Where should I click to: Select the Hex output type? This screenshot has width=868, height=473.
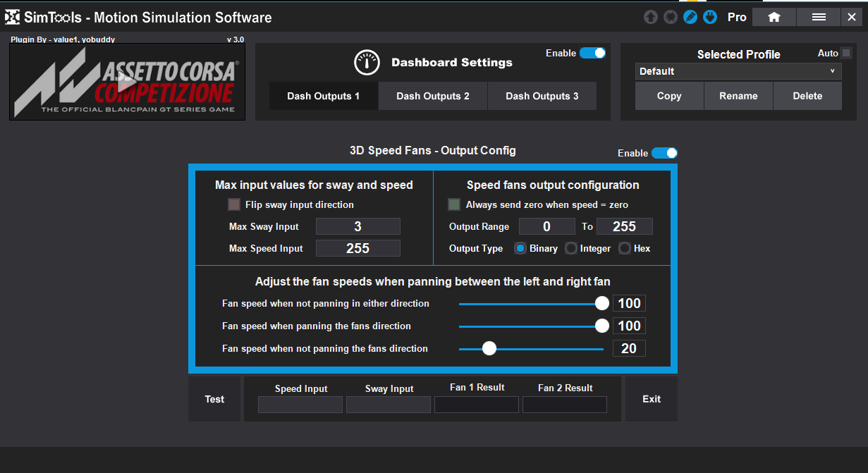[625, 248]
